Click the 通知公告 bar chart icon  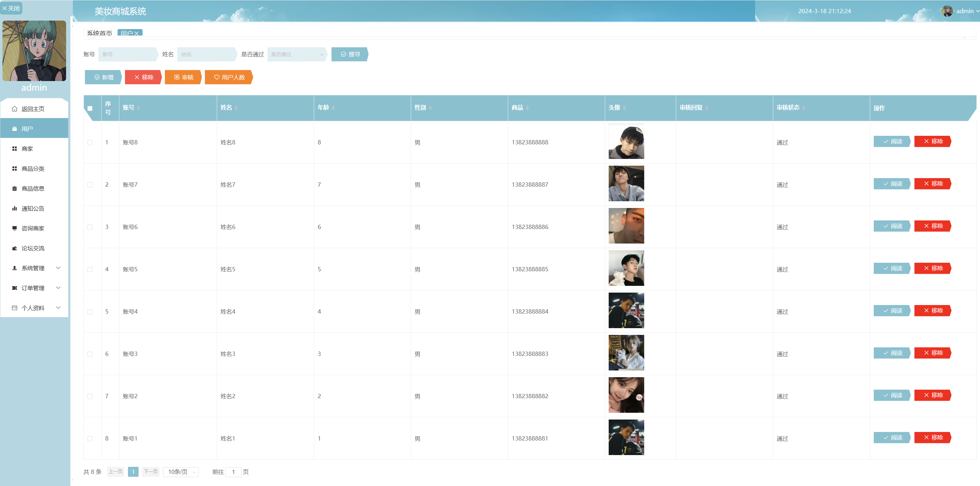pyautogui.click(x=15, y=209)
